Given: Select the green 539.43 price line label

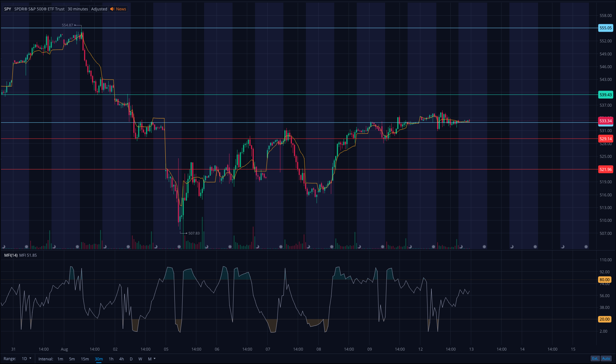Looking at the screenshot, I should (605, 95).
